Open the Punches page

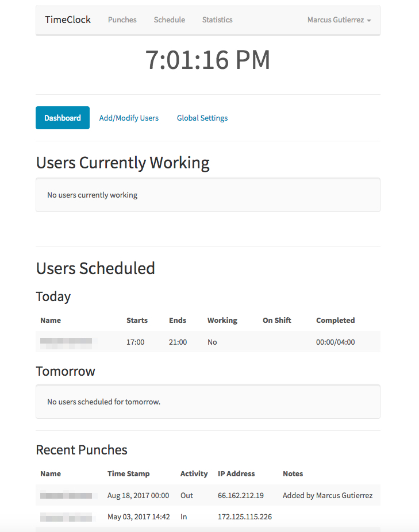(122, 20)
